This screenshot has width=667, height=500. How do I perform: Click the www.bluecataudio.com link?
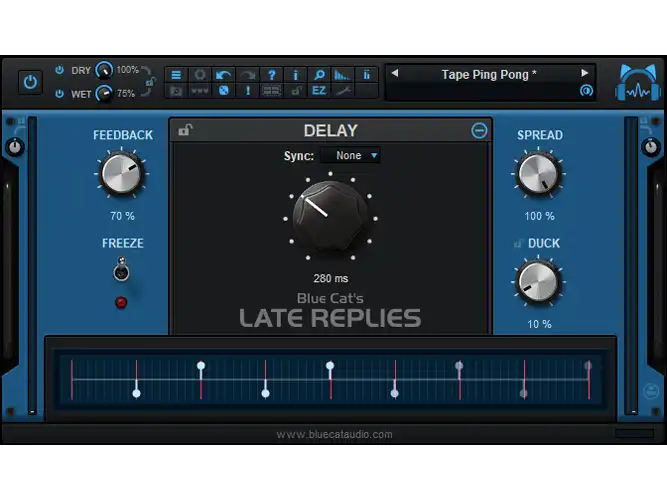click(x=334, y=434)
